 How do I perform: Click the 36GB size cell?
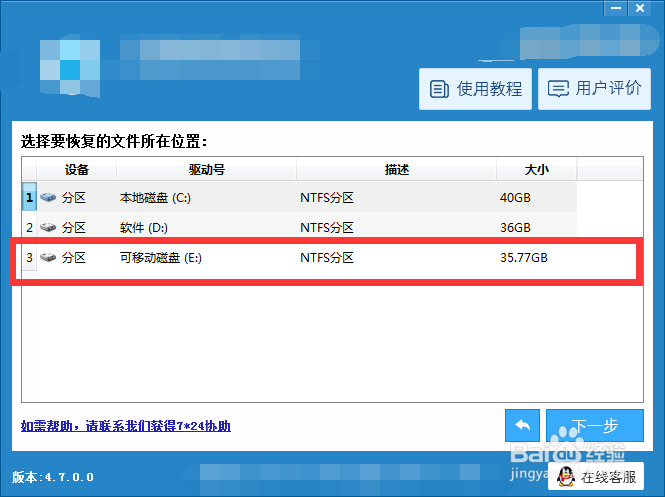pyautogui.click(x=515, y=228)
